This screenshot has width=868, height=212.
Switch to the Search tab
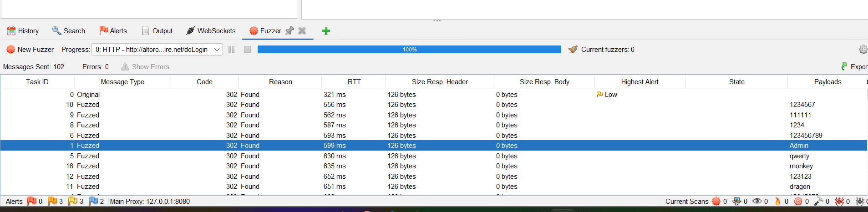click(69, 31)
